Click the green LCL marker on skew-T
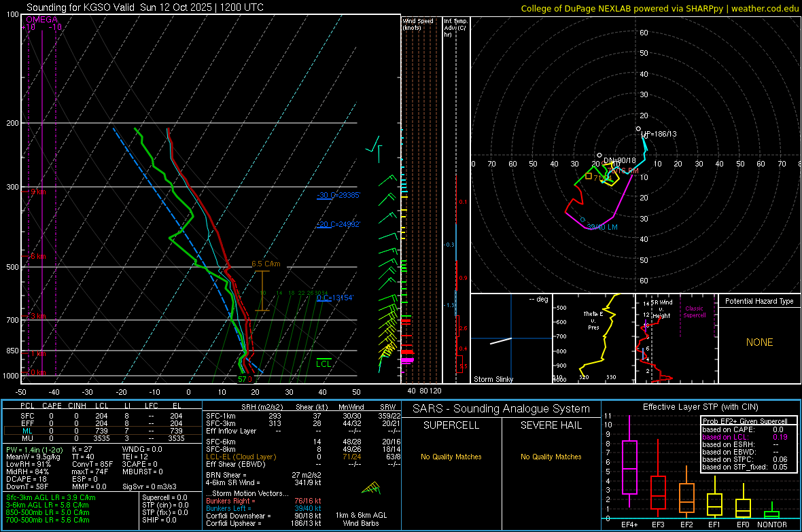Screen dimensions: 802x532 pyautogui.click(x=324, y=363)
